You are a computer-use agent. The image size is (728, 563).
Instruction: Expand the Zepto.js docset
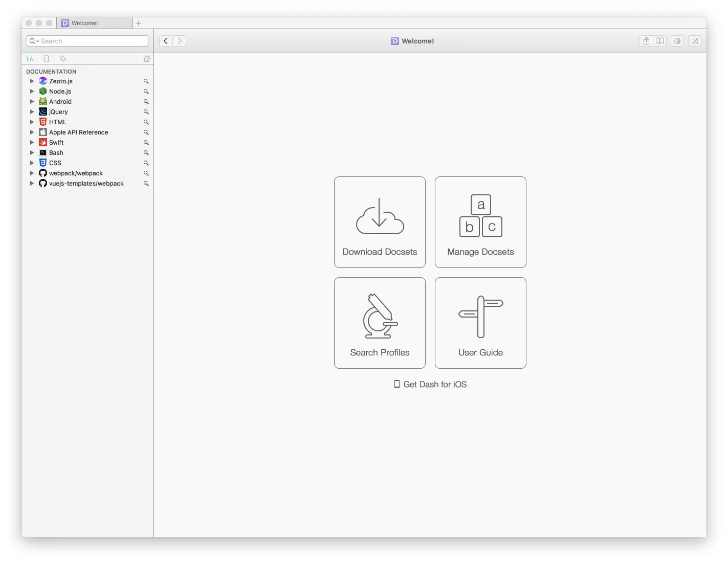coord(32,81)
